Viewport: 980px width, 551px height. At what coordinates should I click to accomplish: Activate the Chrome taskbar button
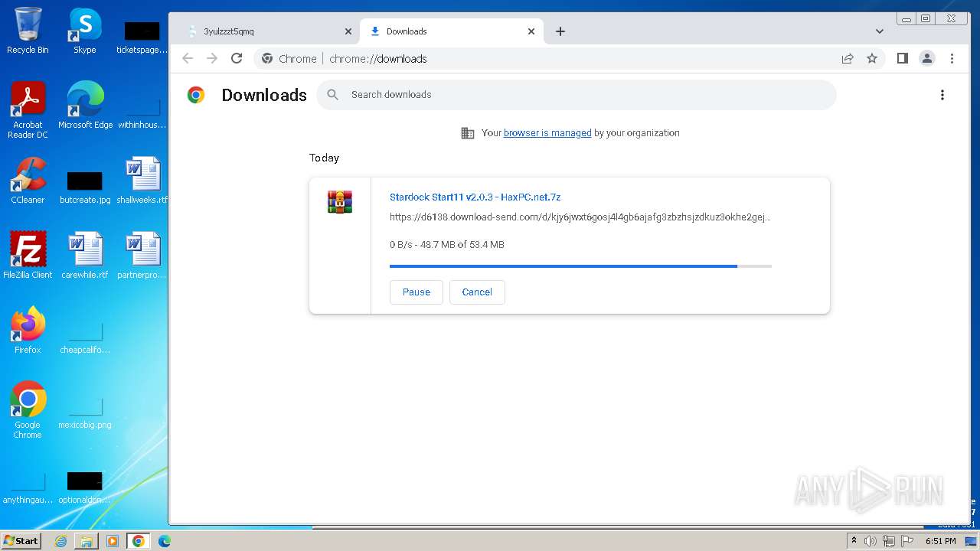[x=139, y=541]
